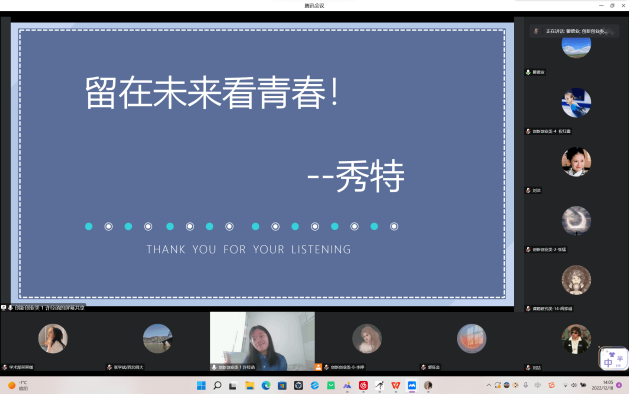This screenshot has width=629, height=394.
Task: Open the Task View taskbar button
Action: coord(233,386)
